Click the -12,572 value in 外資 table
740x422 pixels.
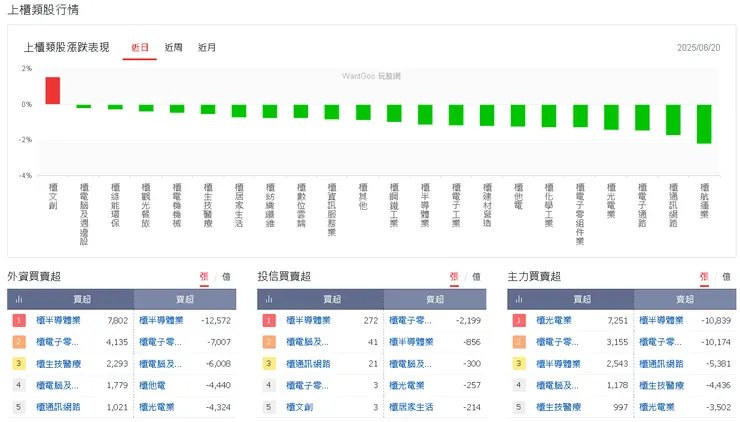click(x=216, y=321)
